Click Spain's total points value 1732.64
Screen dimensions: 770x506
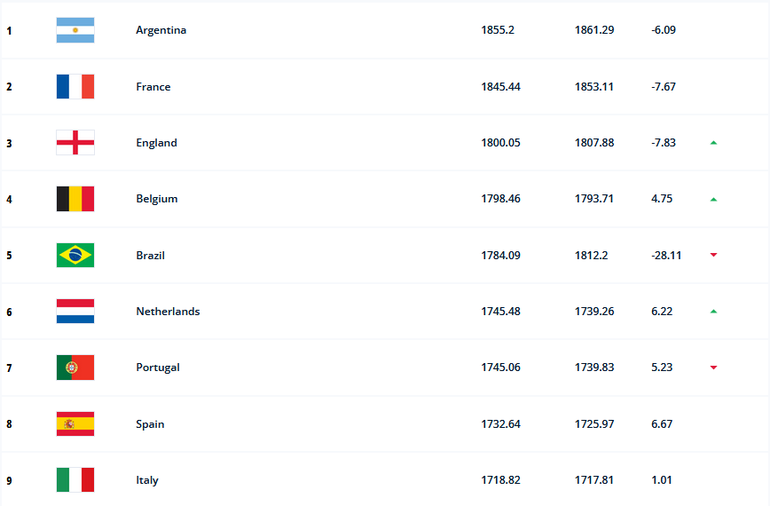[x=501, y=424]
